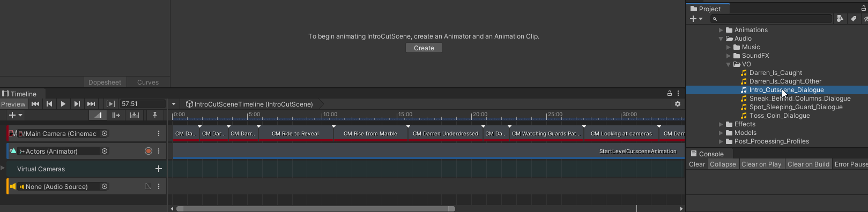This screenshot has width=868, height=212.
Task: Play the IntroCutScene timeline
Action: [x=63, y=104]
